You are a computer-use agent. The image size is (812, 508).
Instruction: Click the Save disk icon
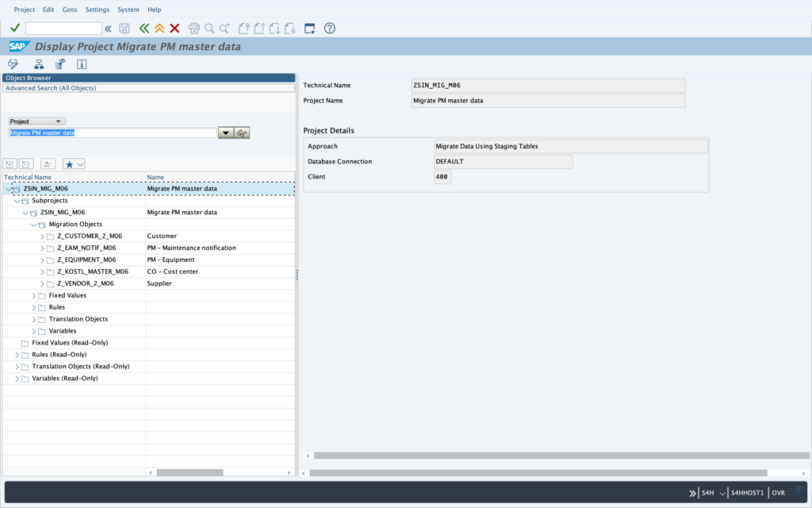[124, 29]
